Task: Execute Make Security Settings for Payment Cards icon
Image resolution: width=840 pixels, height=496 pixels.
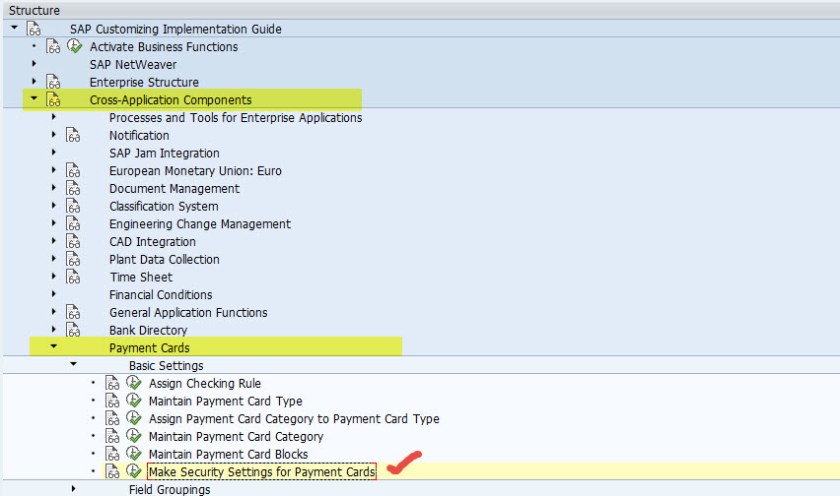Action: [133, 471]
